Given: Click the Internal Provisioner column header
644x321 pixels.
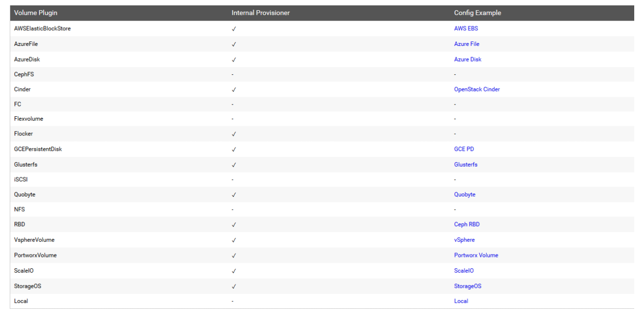Looking at the screenshot, I should (261, 13).
